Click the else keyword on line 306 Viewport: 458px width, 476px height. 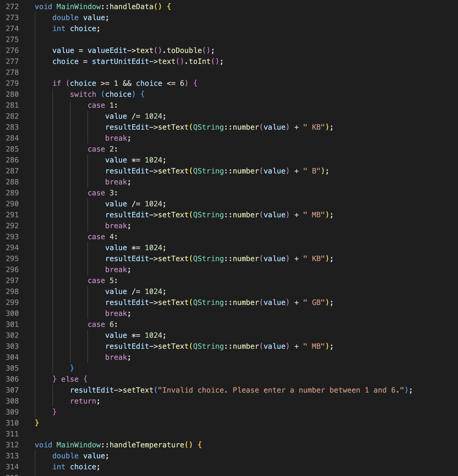[x=70, y=379]
